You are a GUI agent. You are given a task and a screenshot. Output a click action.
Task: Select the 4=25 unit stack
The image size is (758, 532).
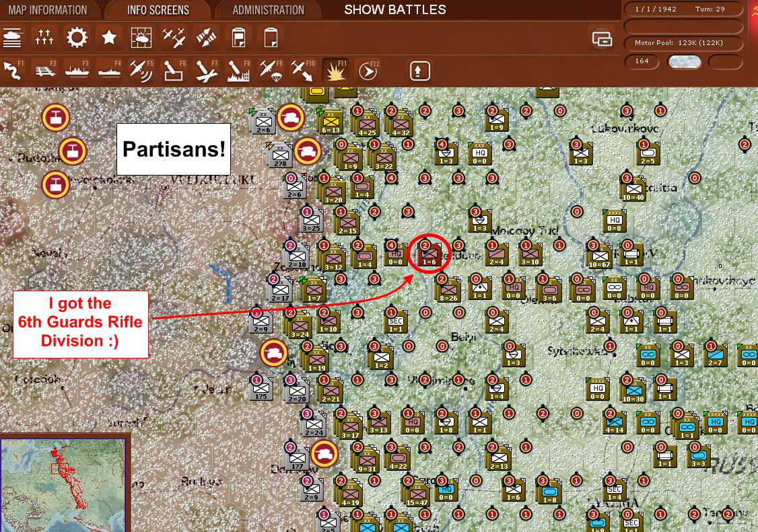367,124
